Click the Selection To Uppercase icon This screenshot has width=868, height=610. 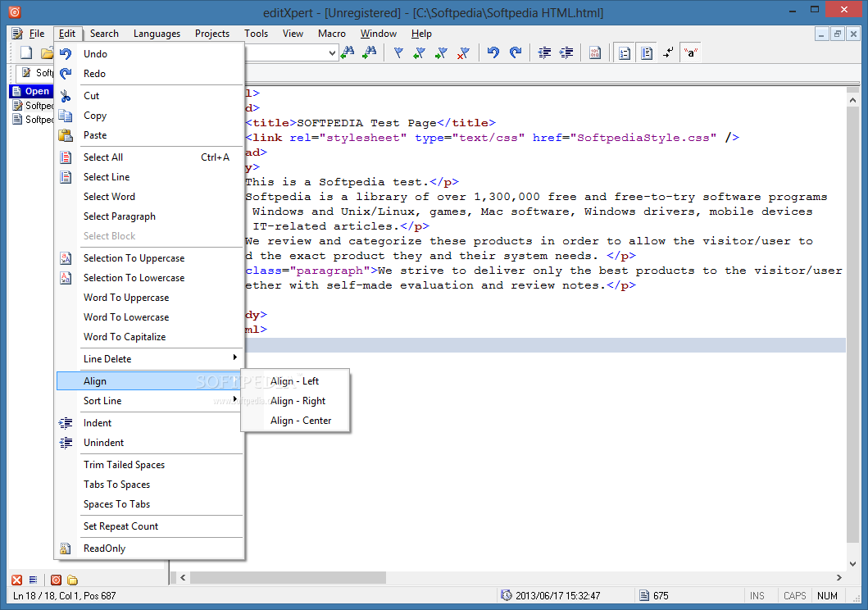coord(66,258)
